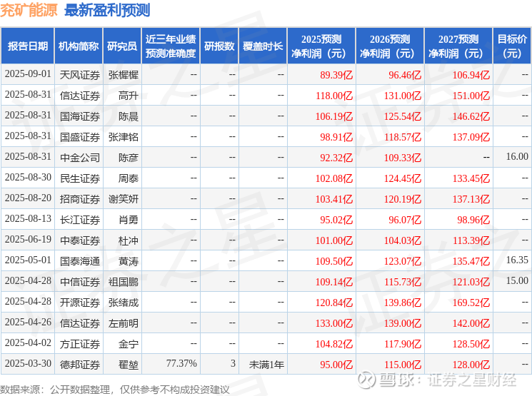Select the 天风证券 institution cell

click(x=80, y=75)
